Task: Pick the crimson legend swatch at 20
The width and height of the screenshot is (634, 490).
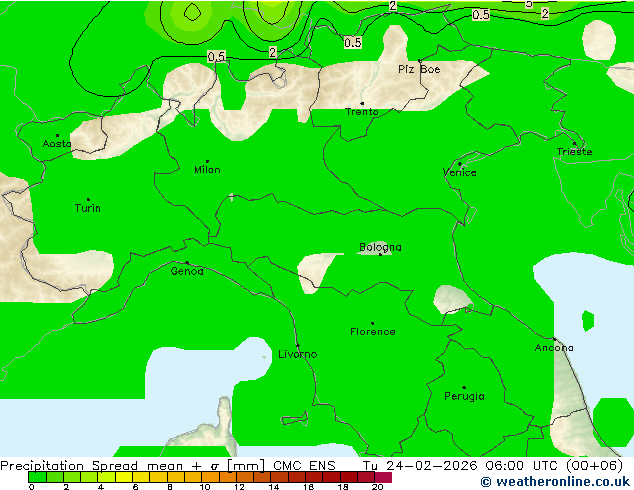Action: [383, 477]
